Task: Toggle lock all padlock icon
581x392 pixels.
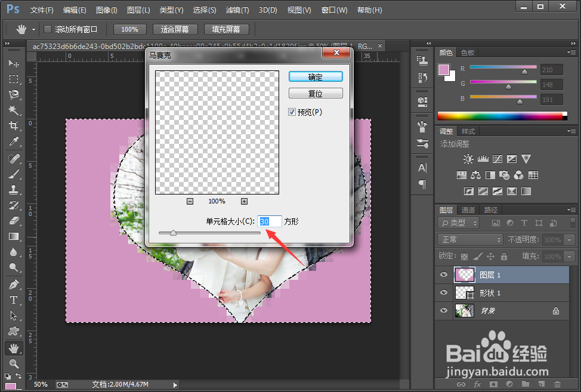Action: pyautogui.click(x=504, y=257)
